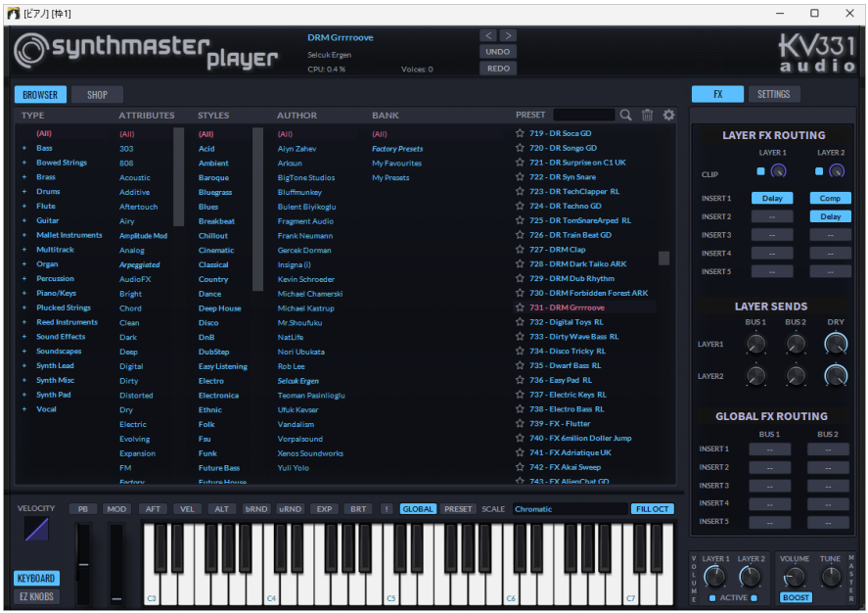The height and width of the screenshot is (613, 868).
Task: Toggle Layer 2 active indicator
Action: pyautogui.click(x=754, y=598)
